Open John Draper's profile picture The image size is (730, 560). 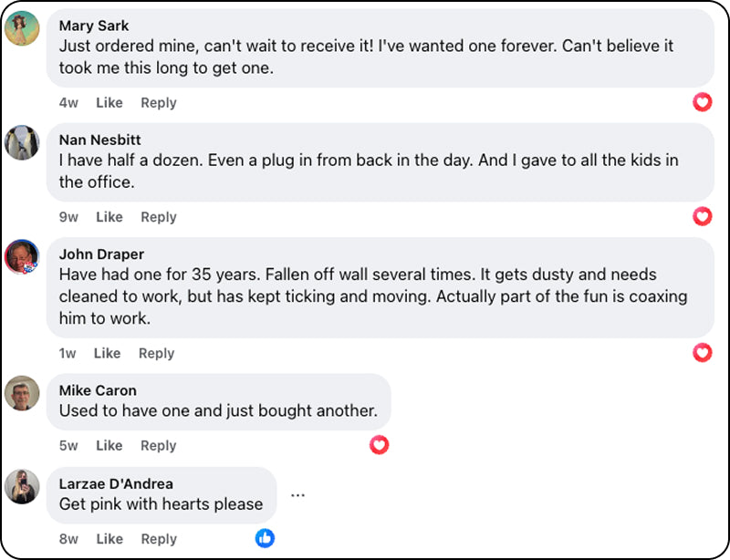click(22, 257)
